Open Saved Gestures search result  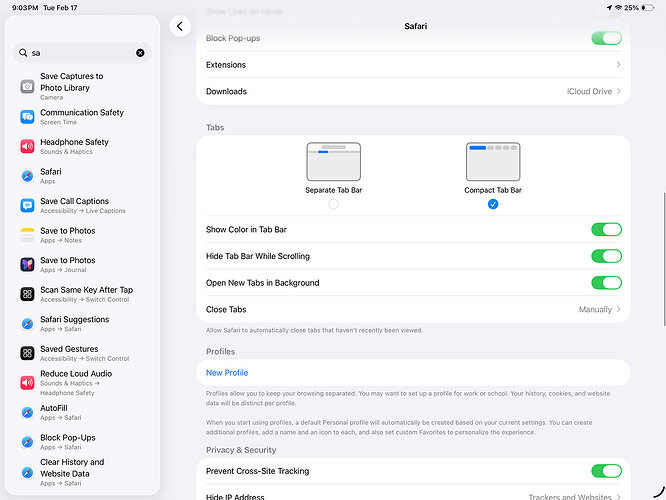point(82,353)
